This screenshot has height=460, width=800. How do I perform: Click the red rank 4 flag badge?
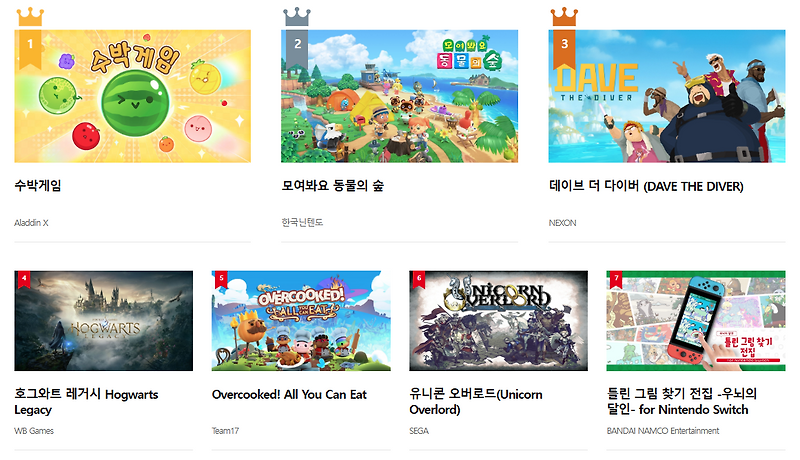coord(24,279)
